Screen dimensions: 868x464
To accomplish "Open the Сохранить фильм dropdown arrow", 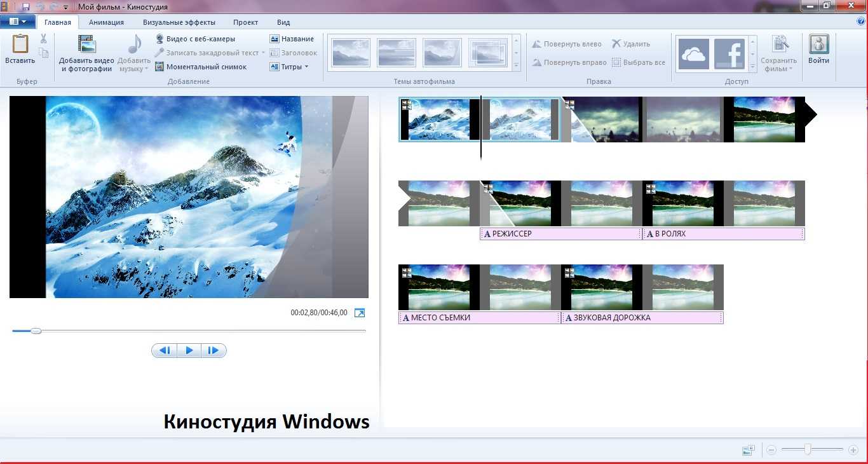I will click(x=791, y=69).
